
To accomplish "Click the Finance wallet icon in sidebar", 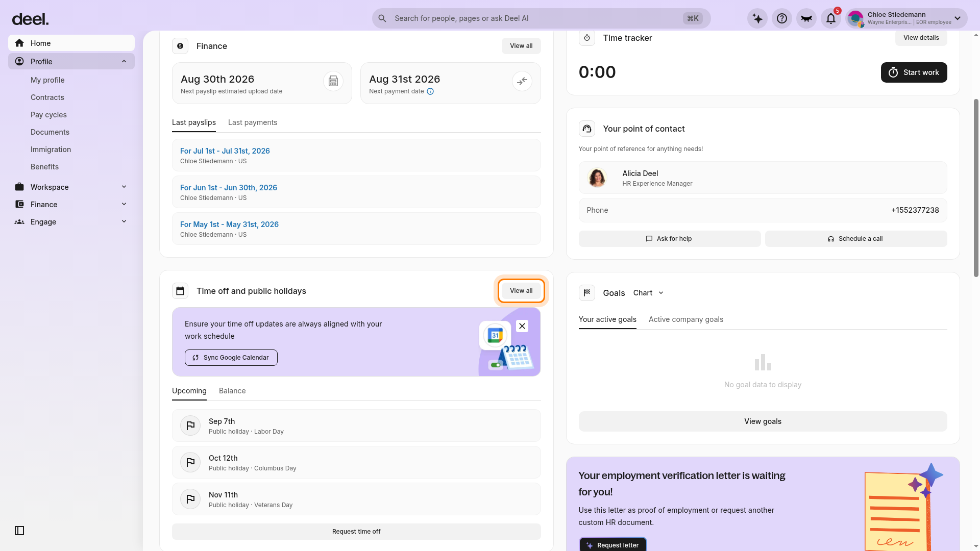I will [19, 204].
